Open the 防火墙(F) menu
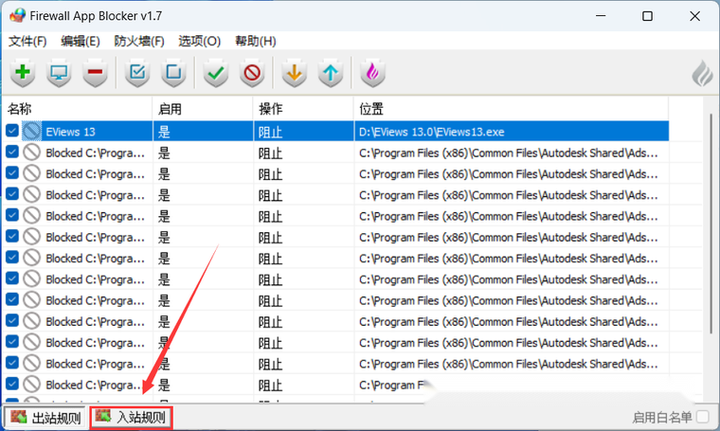 [x=139, y=41]
